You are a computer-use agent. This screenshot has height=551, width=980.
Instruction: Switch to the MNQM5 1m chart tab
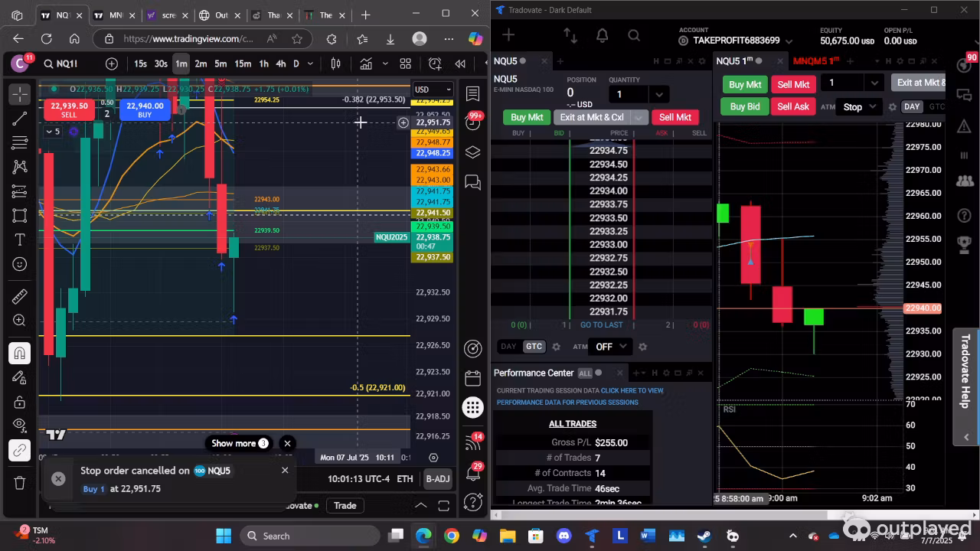(816, 60)
